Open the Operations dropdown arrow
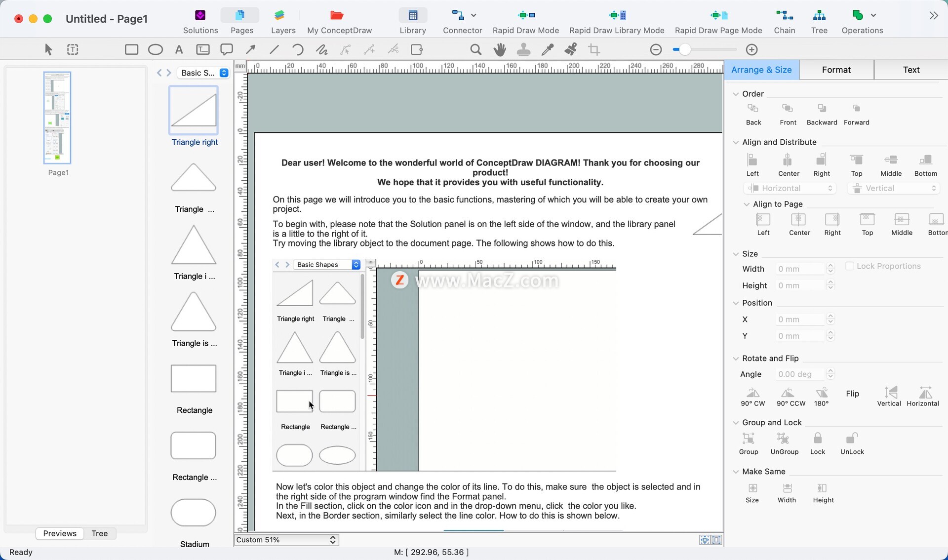Screen dimensions: 948x560 873,15
